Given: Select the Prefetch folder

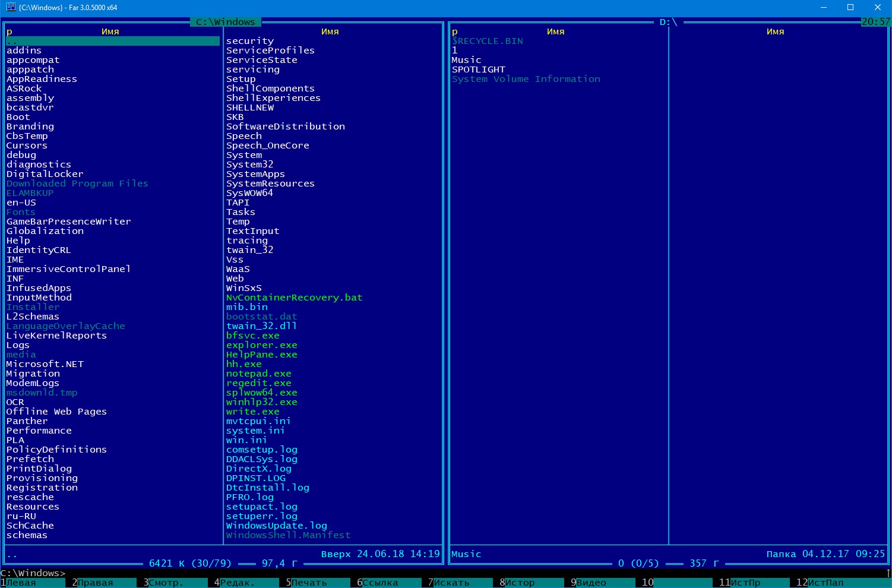Looking at the screenshot, I should (30, 459).
